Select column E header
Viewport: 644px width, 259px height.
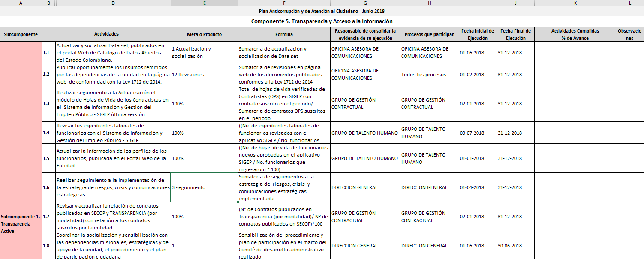click(204, 3)
